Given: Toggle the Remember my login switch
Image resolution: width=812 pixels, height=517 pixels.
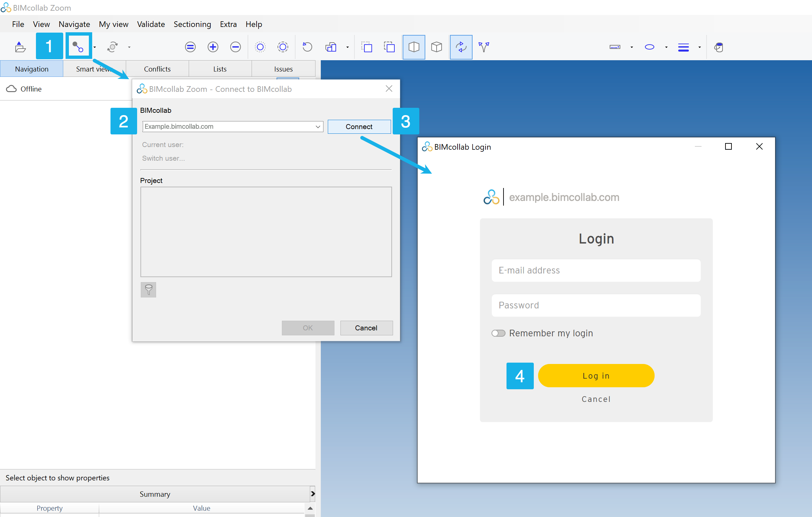Looking at the screenshot, I should (x=498, y=333).
